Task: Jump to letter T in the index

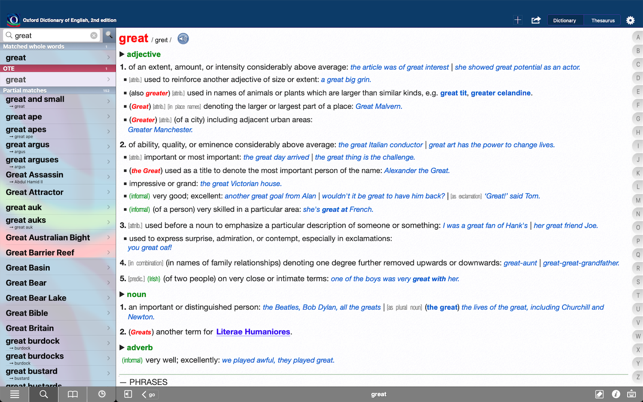Action: coord(638,295)
